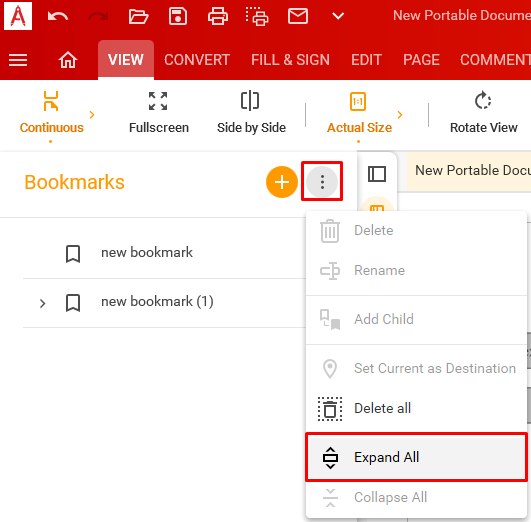This screenshot has width=531, height=522.
Task: Switch to the CONVERT tab
Action: 197,60
